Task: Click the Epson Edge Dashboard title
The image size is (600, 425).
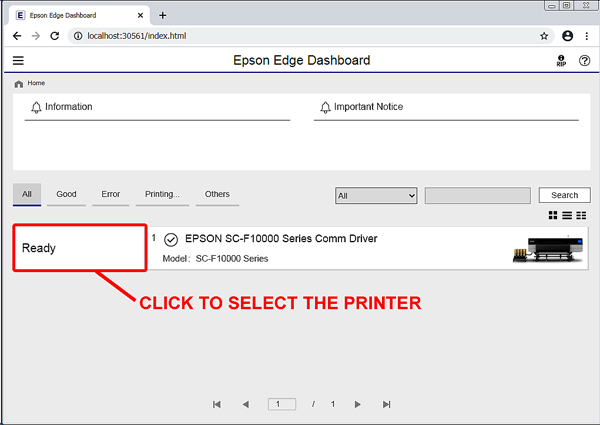Action: (302, 60)
